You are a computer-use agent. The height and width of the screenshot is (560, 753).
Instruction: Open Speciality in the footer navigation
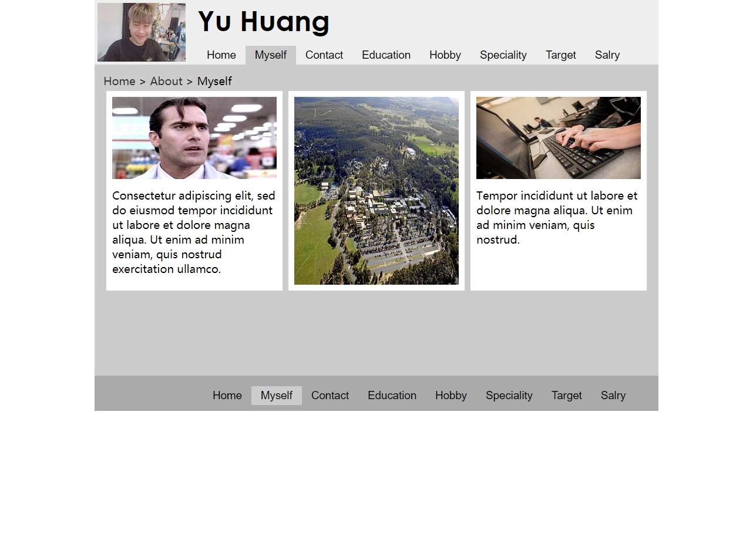509,396
